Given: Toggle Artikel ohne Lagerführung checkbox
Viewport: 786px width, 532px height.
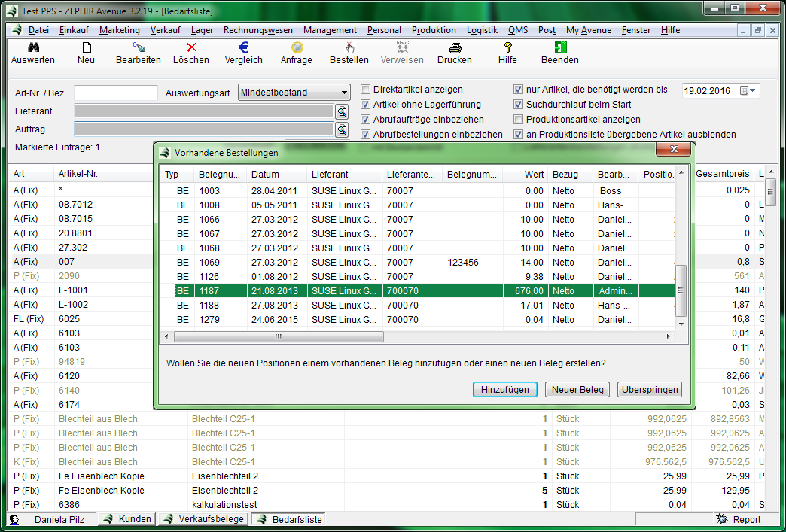Looking at the screenshot, I should [367, 105].
